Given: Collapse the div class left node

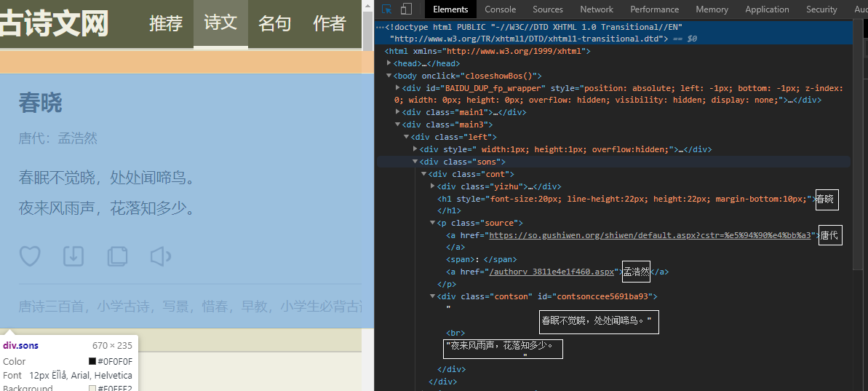Looking at the screenshot, I should 407,137.
